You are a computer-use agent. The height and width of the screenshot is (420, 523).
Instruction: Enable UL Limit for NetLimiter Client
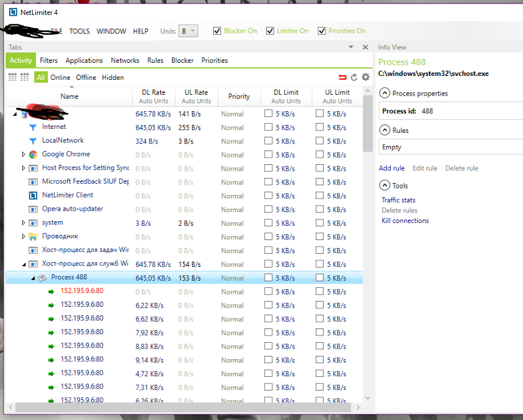pos(320,196)
